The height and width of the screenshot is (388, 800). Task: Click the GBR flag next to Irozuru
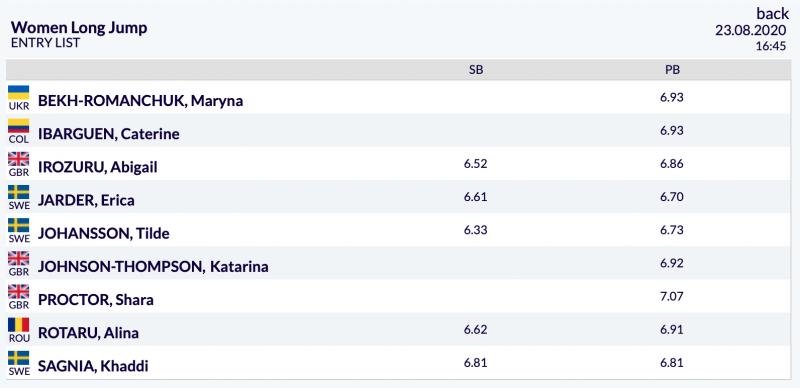click(19, 159)
